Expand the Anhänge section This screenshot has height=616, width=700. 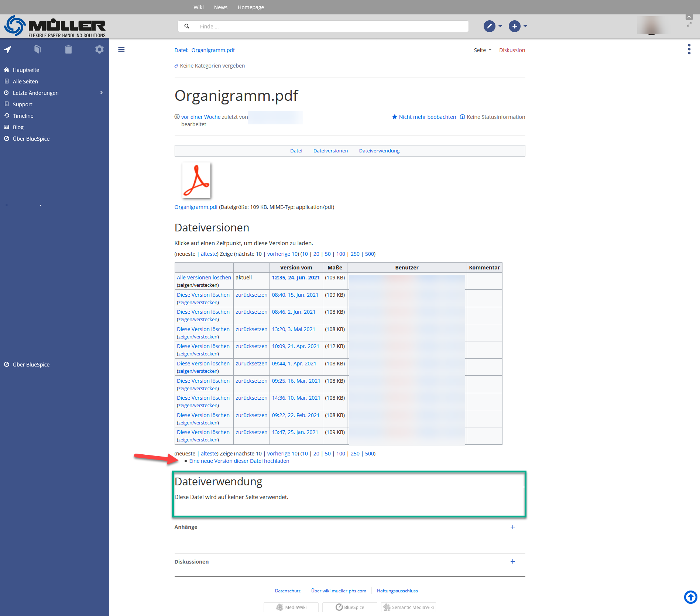click(x=512, y=527)
